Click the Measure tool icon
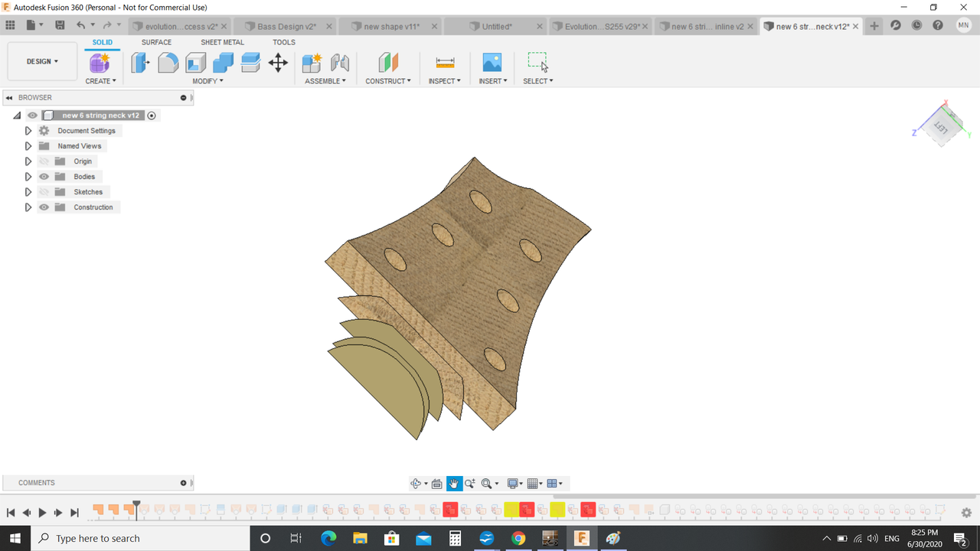This screenshot has width=980, height=551. point(445,63)
